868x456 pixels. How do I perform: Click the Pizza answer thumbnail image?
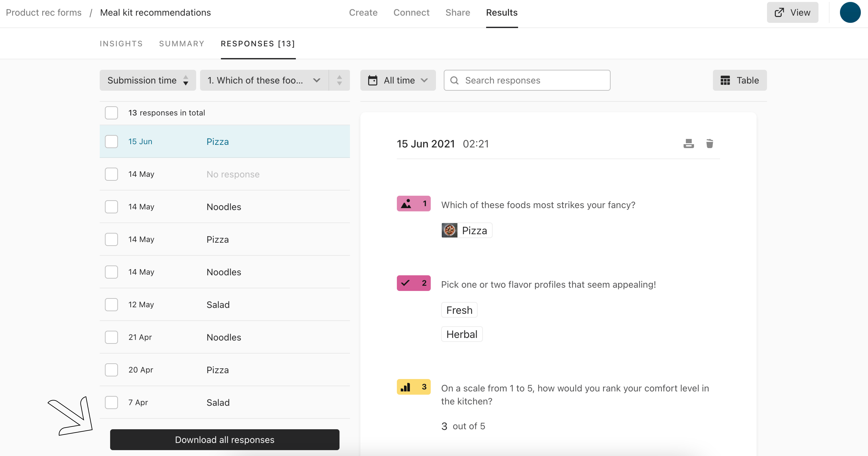click(x=449, y=230)
